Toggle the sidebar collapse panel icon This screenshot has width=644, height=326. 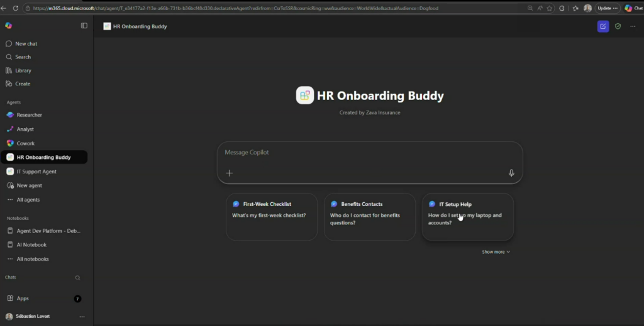[84, 26]
